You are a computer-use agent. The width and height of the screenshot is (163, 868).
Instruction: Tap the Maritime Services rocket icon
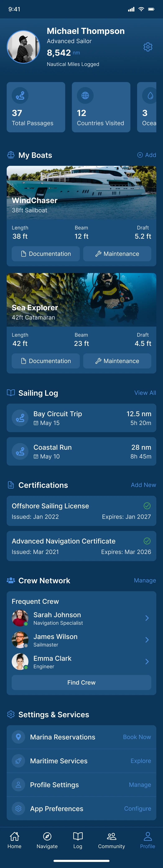pos(18,761)
